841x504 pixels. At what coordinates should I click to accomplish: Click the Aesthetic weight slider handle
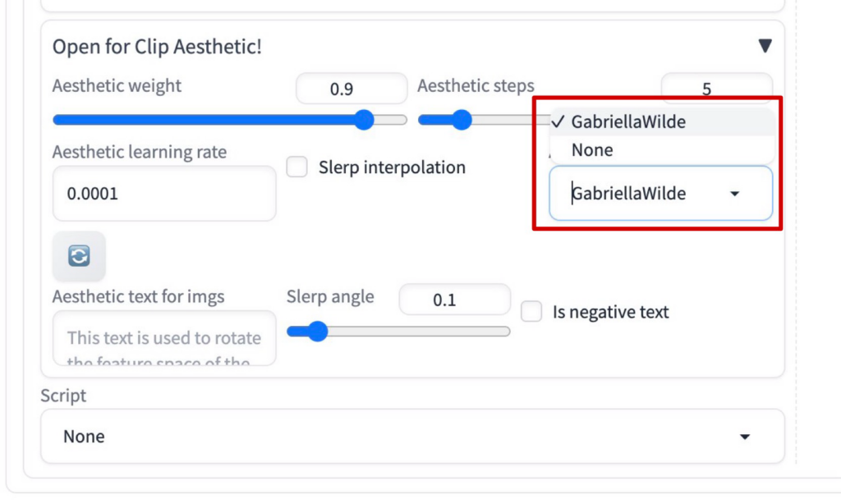click(365, 121)
